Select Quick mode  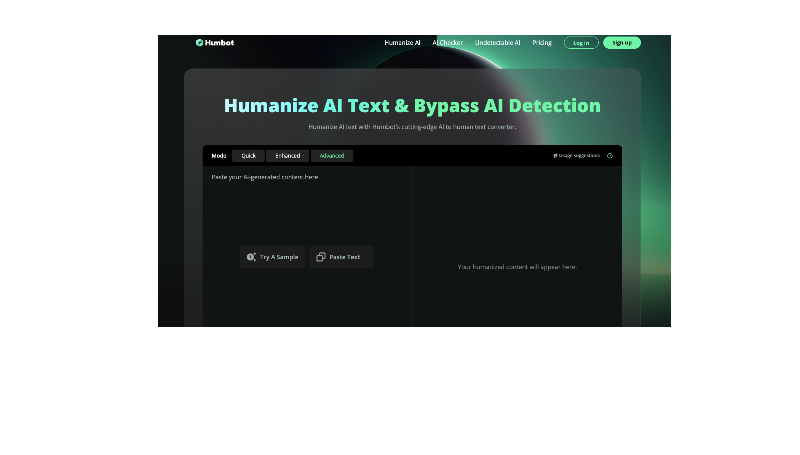[248, 156]
